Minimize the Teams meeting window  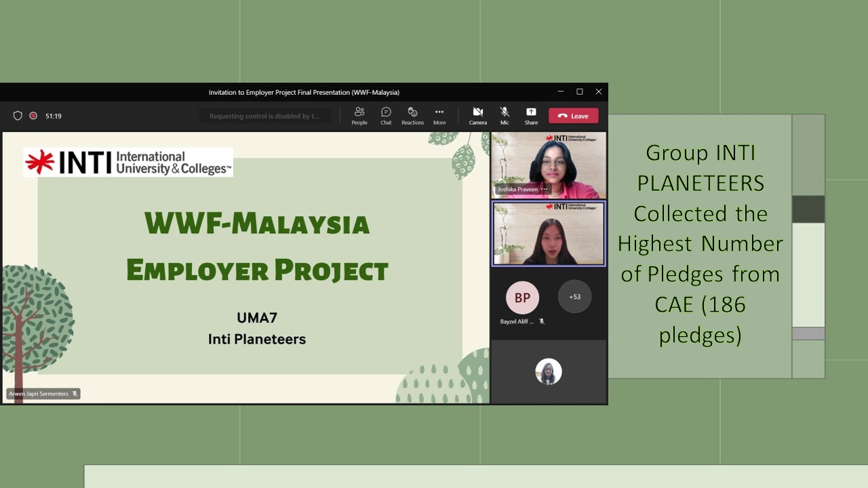[x=560, y=91]
